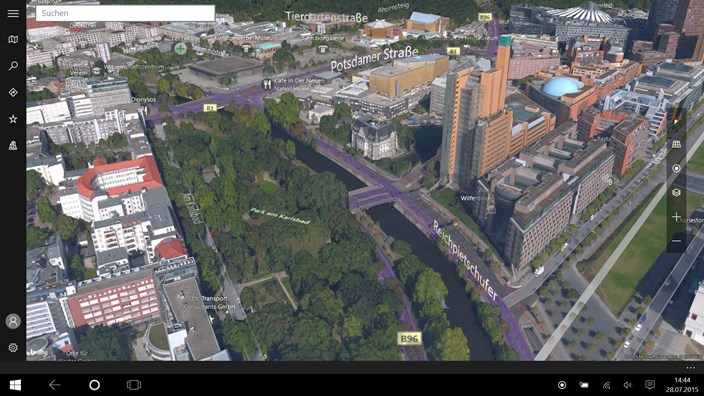The image size is (704, 396).
Task: Open Task View in the taskbar
Action: (134, 385)
